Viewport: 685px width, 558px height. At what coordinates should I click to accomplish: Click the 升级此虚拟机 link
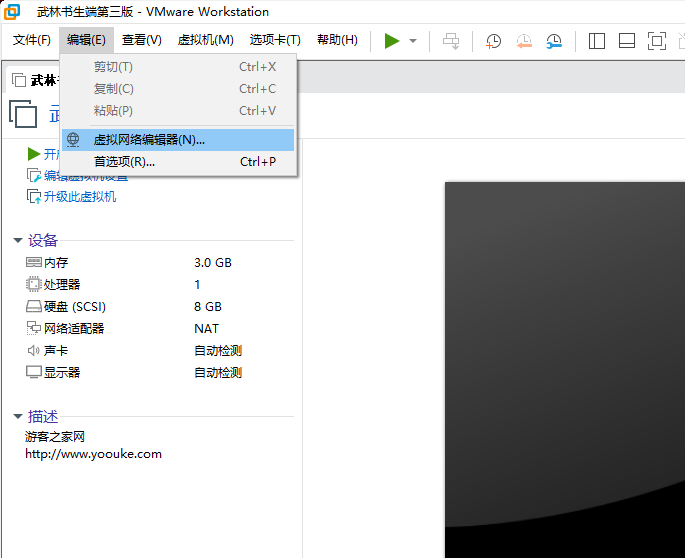79,197
